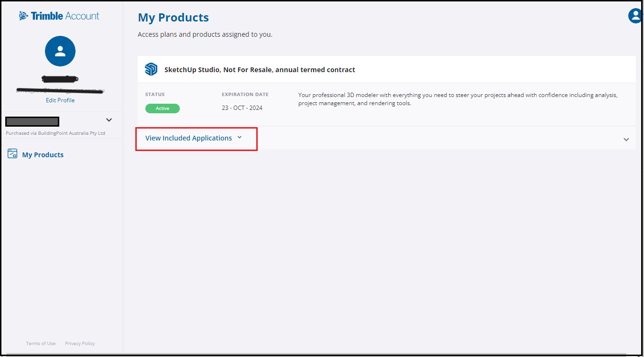This screenshot has width=644, height=357.
Task: Click the Purchased via BuildingPoint Australia text
Action: (x=55, y=133)
